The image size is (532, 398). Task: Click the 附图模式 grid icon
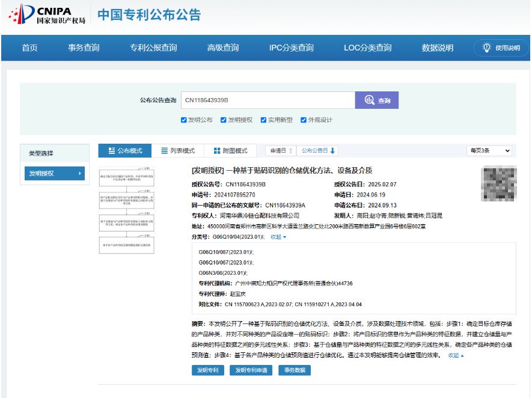click(217, 151)
